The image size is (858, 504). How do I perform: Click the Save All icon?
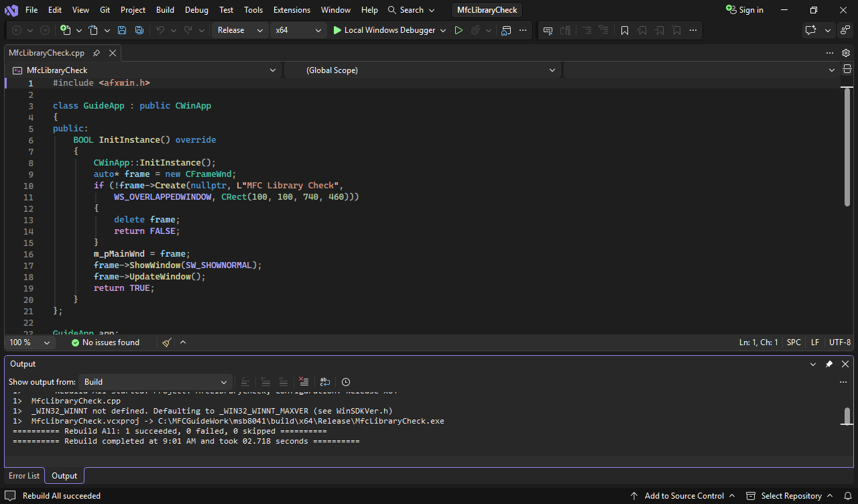coord(139,30)
